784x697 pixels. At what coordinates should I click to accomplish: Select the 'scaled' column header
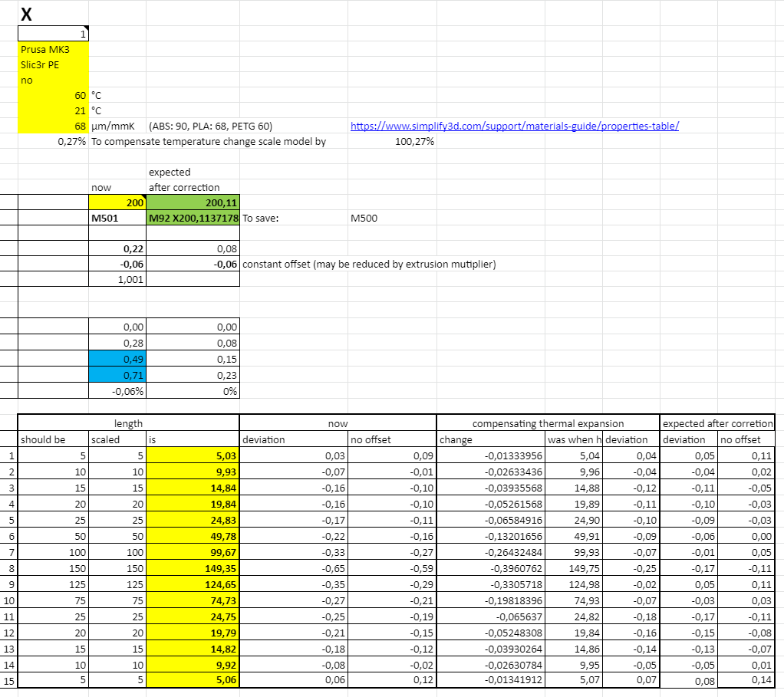click(117, 439)
